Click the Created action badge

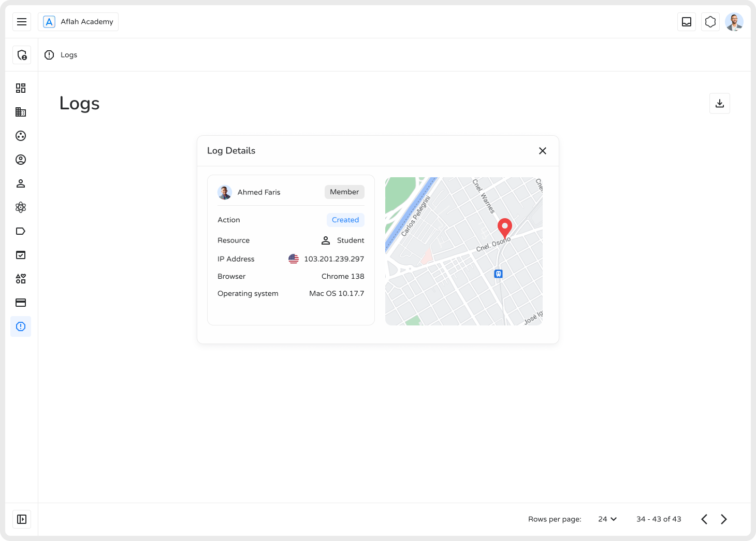coord(345,220)
